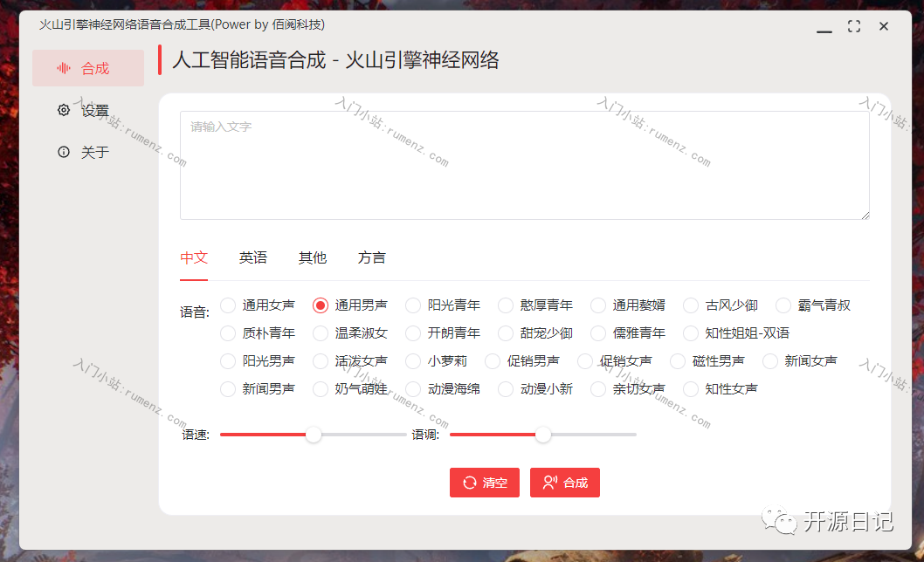Click the speaking-person icon in 合成 button
The height and width of the screenshot is (562, 924).
pos(550,483)
